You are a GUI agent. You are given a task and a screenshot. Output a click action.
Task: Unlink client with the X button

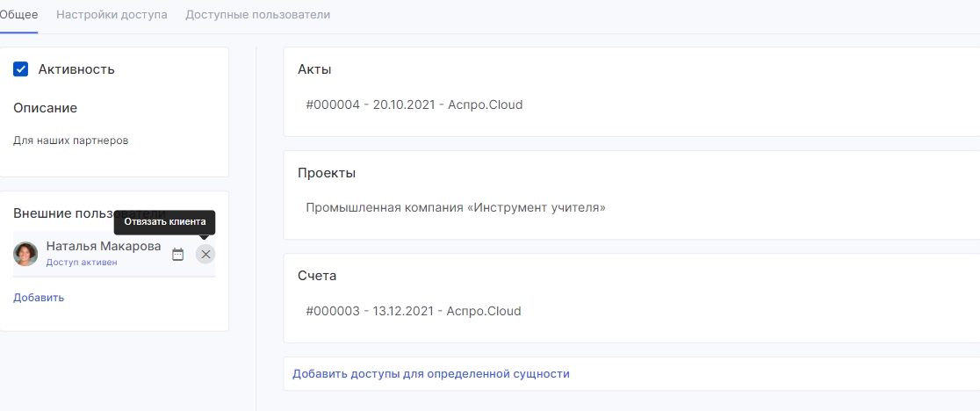coord(205,254)
